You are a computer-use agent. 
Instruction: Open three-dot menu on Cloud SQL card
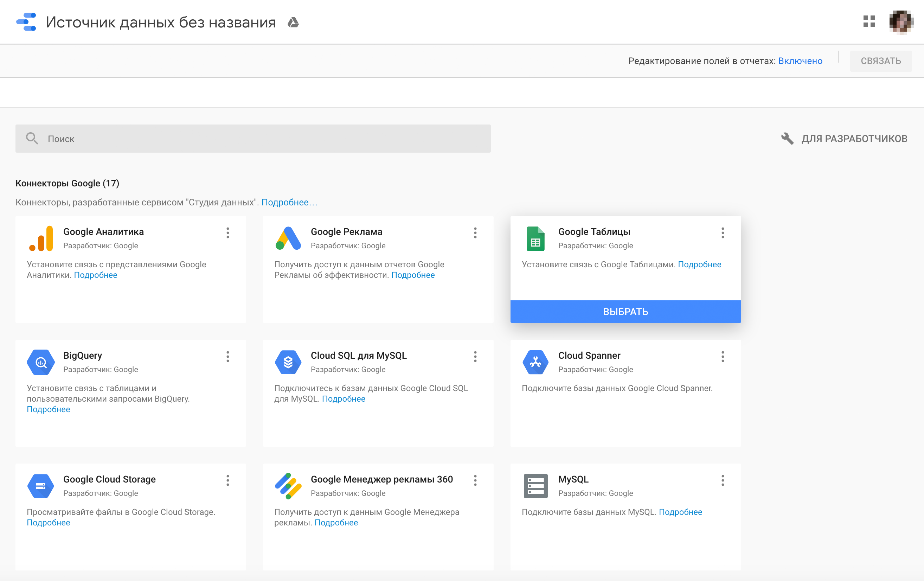pyautogui.click(x=475, y=357)
